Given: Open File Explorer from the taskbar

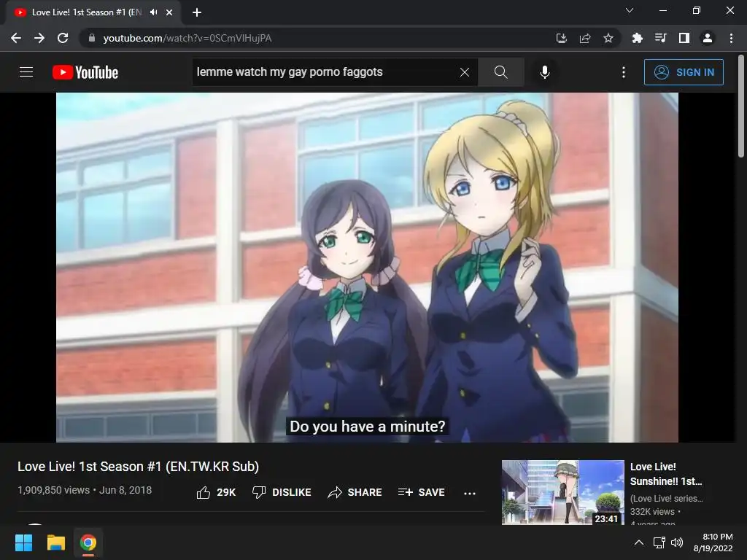Looking at the screenshot, I should tap(55, 542).
